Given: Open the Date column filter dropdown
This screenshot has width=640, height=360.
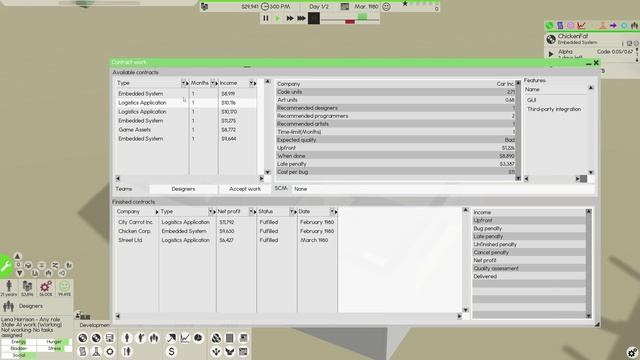Looking at the screenshot, I should (332, 212).
